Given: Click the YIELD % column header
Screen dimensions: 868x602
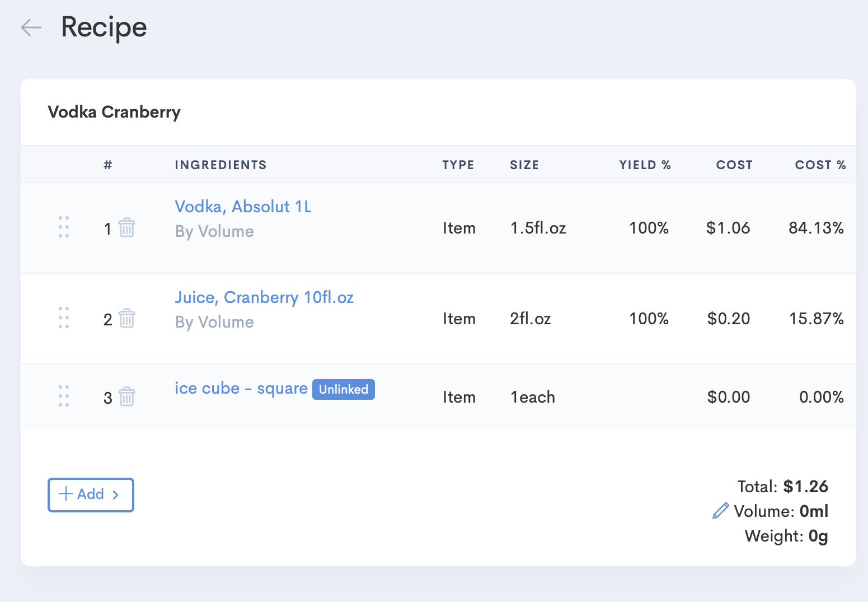Looking at the screenshot, I should 645,165.
